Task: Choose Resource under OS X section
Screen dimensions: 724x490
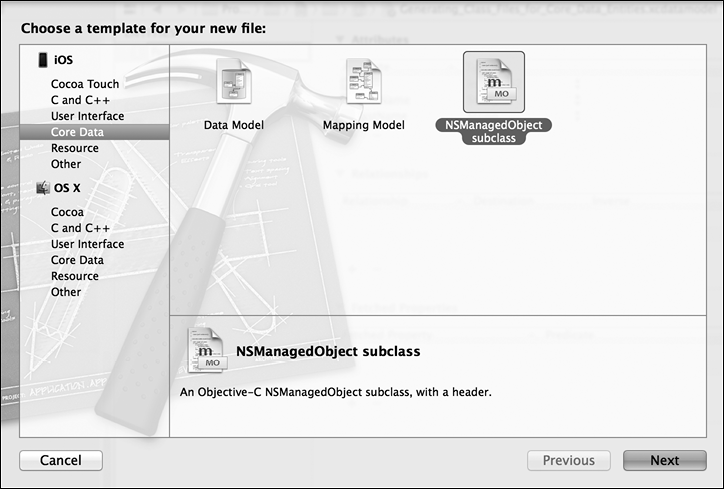Action: click(x=75, y=276)
